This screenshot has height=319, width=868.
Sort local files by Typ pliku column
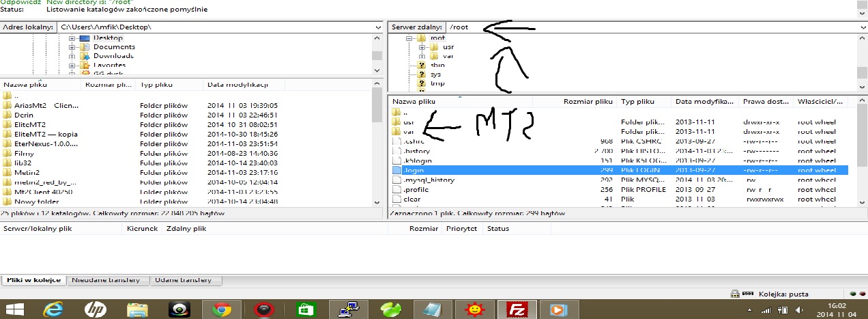pos(169,85)
